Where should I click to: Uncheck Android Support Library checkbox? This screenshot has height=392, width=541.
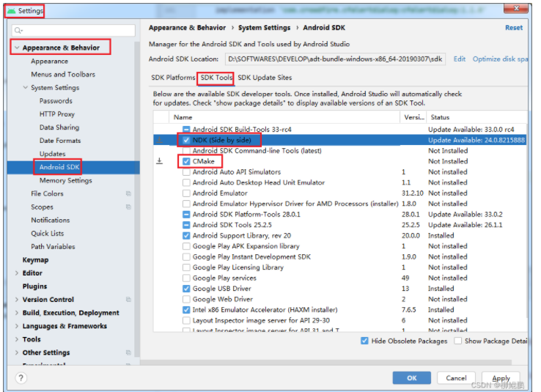tap(186, 235)
